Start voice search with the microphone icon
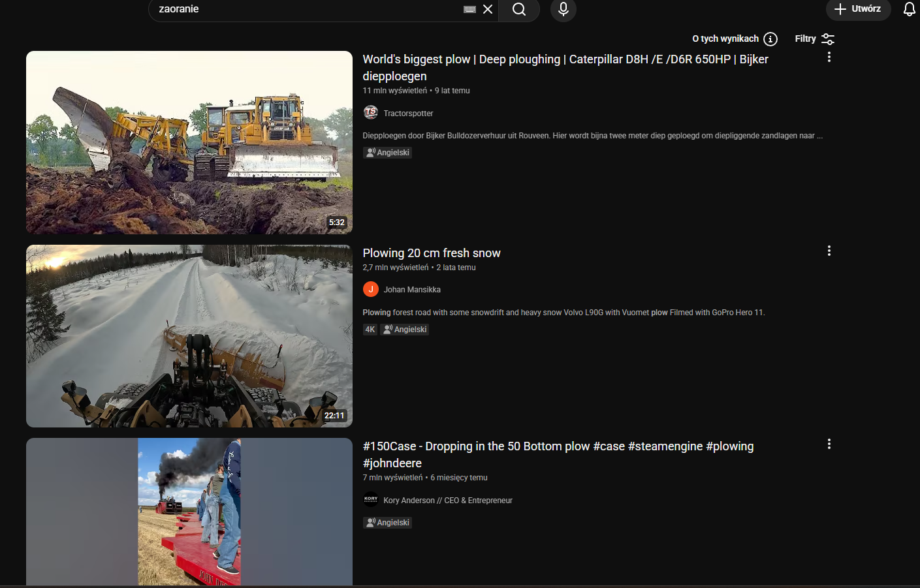Screen dimensions: 920x588 563,9
